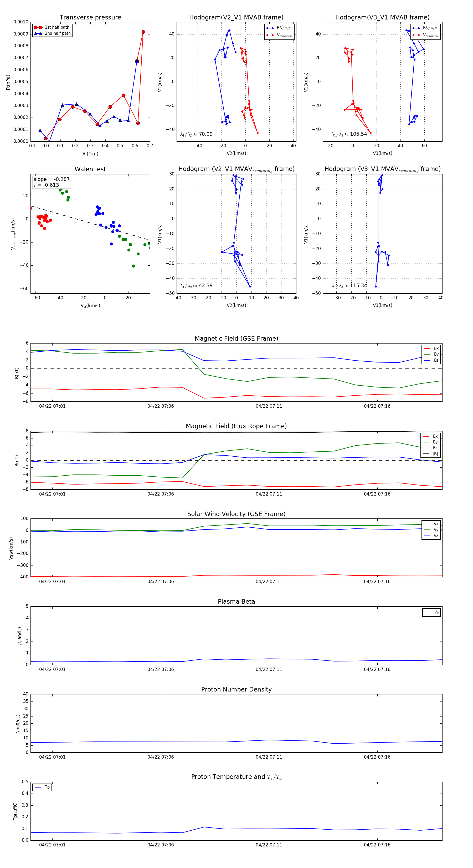The image size is (473, 868).
Task: Click the 'Hodogram(V2_V1 MVAB frame)' title
Action: pyautogui.click(x=236, y=18)
